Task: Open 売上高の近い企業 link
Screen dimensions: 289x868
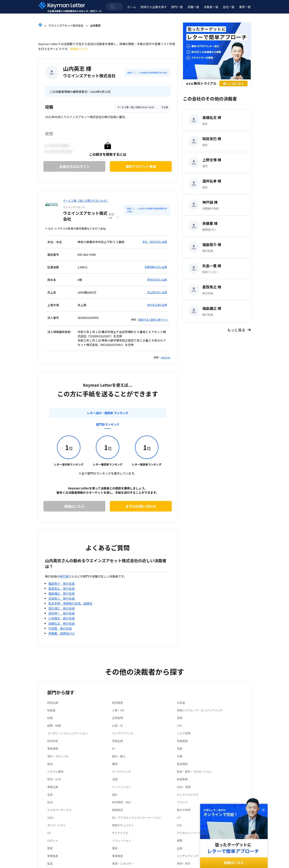Action: [x=157, y=292]
